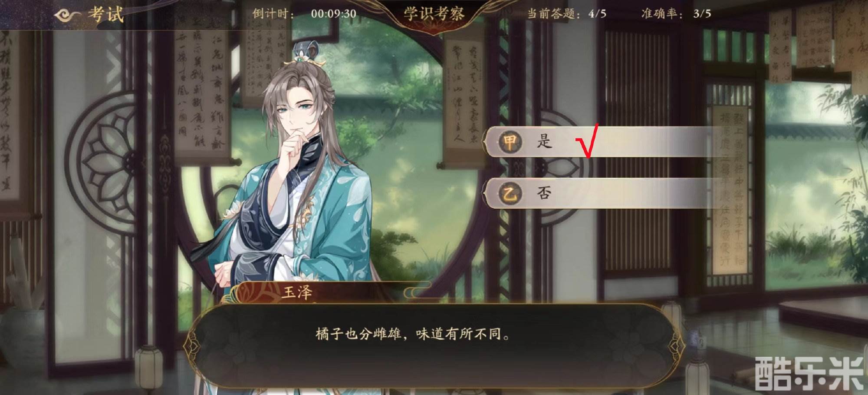Click the 学识考察 header banner

pyautogui.click(x=434, y=14)
